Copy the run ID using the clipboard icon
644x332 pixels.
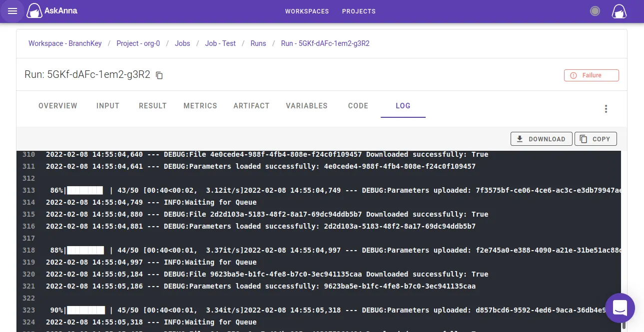(x=159, y=75)
